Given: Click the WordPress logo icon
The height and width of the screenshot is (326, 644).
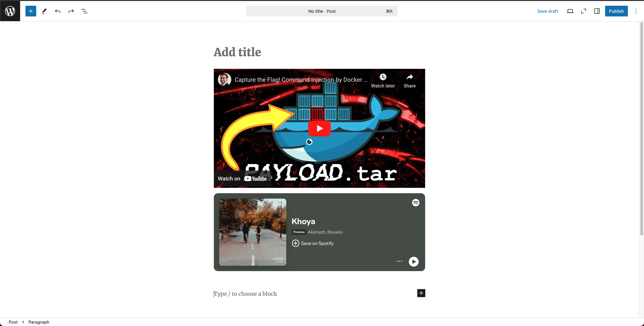Looking at the screenshot, I should [x=10, y=11].
